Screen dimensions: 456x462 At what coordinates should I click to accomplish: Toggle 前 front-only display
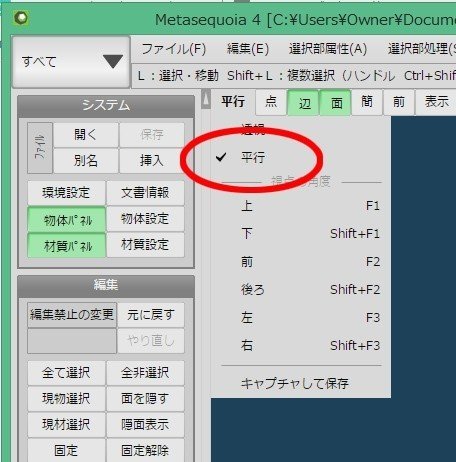399,102
